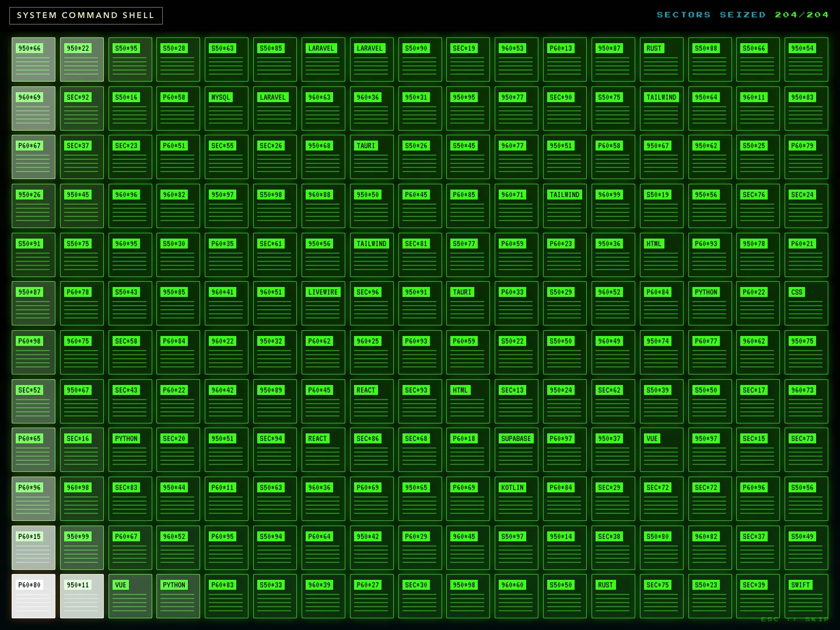840x630 pixels.
Task: Open the MYSQL sector card
Action: pos(227,108)
